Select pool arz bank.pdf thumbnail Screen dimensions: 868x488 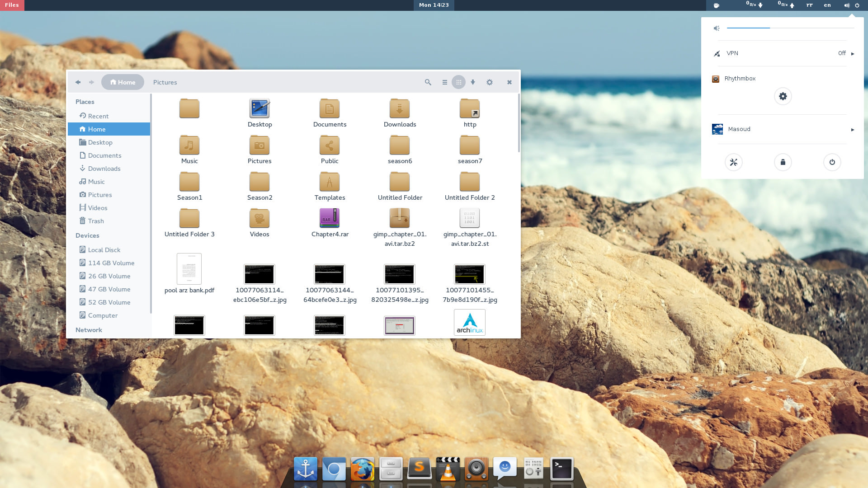189,268
